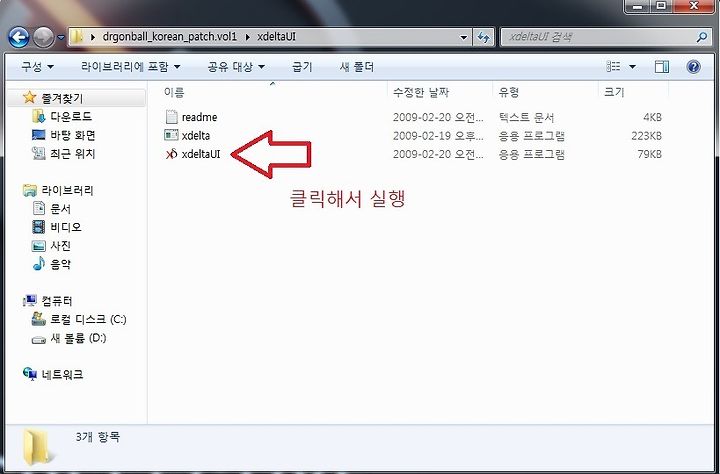The image size is (720, 474).
Task: Click the 다운로드 folder icon
Action: click(x=39, y=116)
